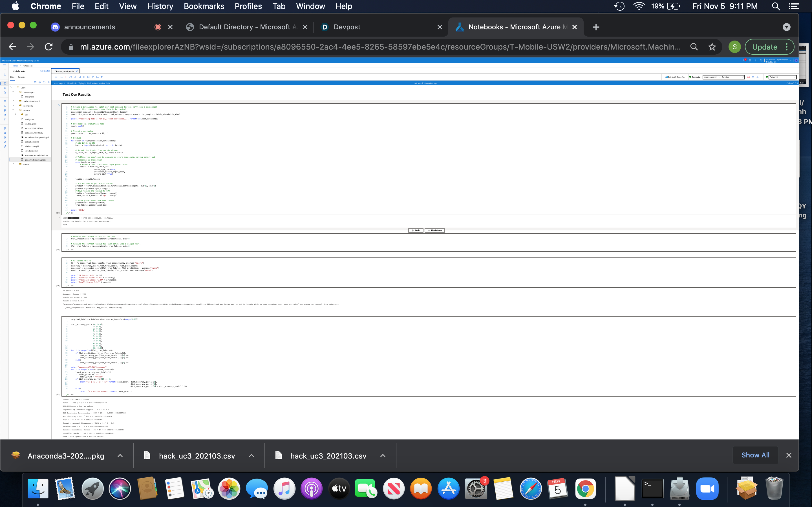Expand the charlie.reinertson11 folder

(14, 101)
